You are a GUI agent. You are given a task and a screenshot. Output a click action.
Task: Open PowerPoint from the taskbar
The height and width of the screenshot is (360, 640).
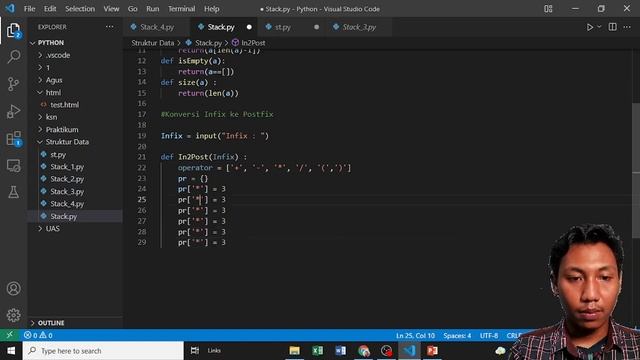coord(432,351)
